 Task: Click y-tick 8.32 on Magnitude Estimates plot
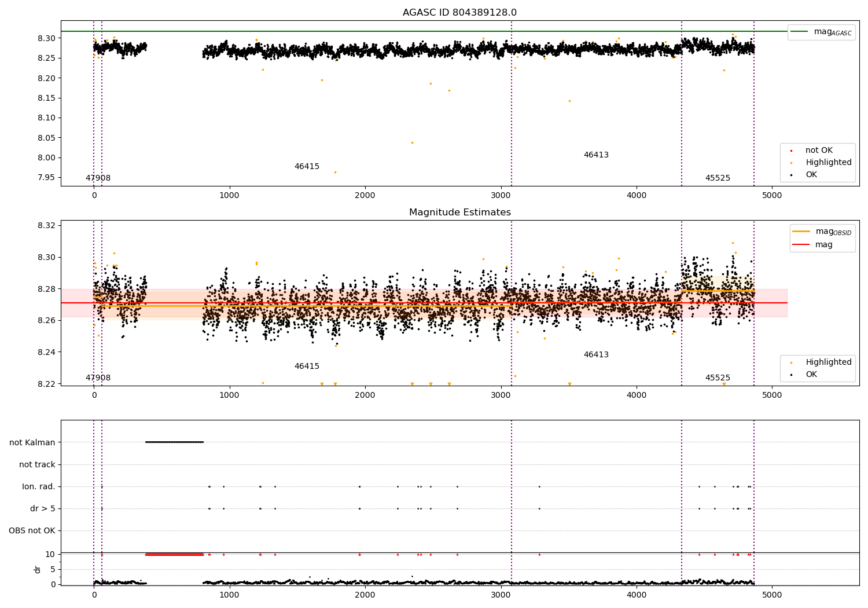[x=47, y=226]
